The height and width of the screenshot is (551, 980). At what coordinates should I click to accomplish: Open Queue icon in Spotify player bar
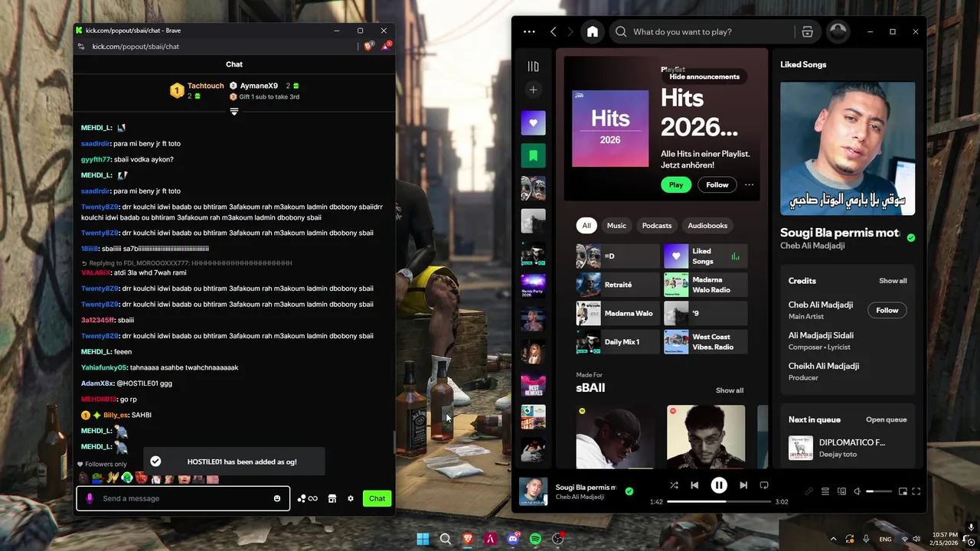pyautogui.click(x=825, y=491)
